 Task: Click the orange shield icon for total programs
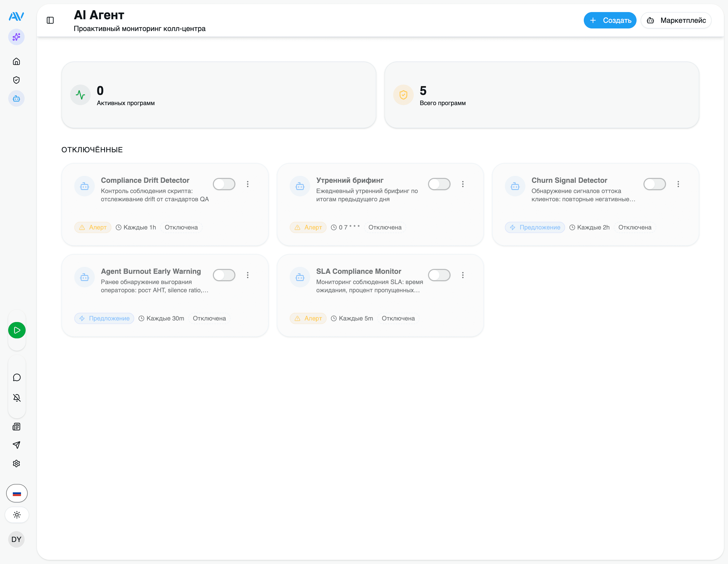click(x=403, y=95)
